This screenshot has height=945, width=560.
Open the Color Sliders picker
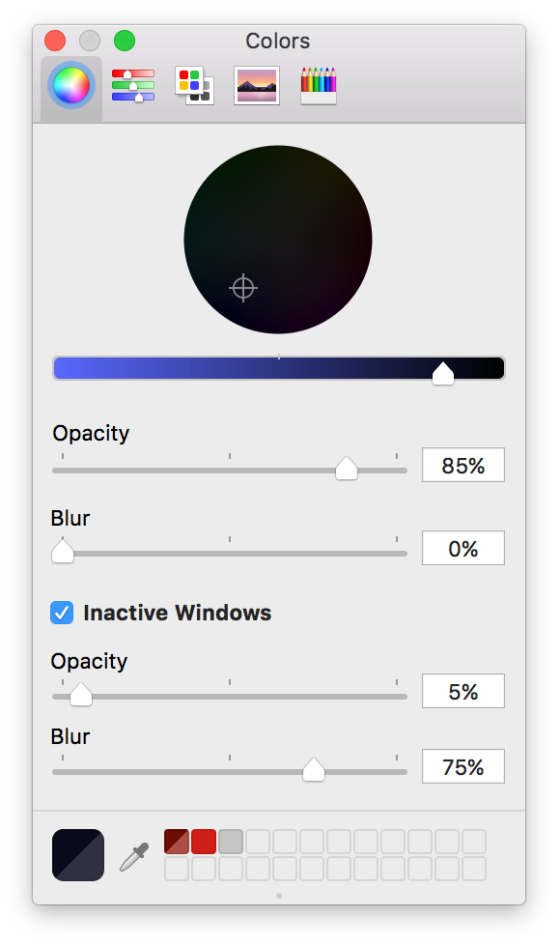[x=132, y=86]
